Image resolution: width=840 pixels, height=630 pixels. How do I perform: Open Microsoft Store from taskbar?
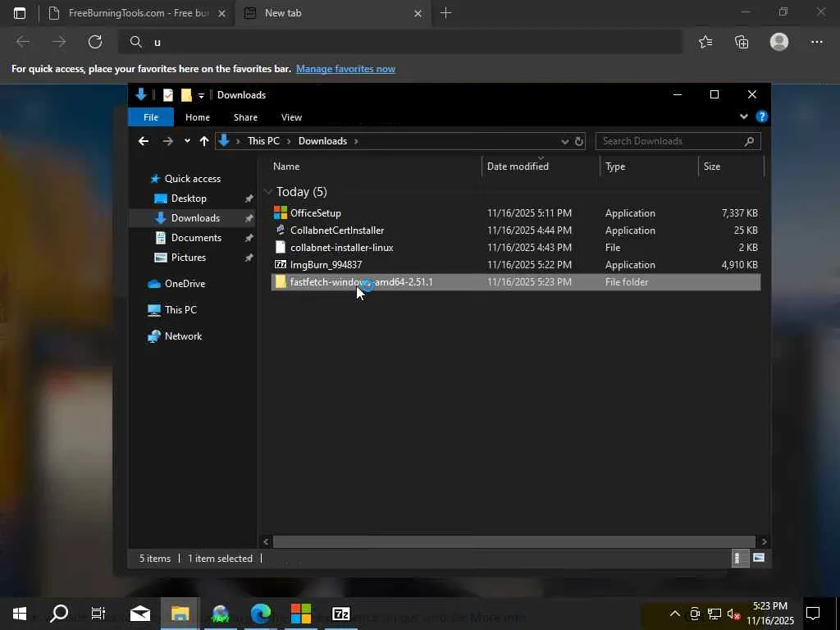coord(301,614)
